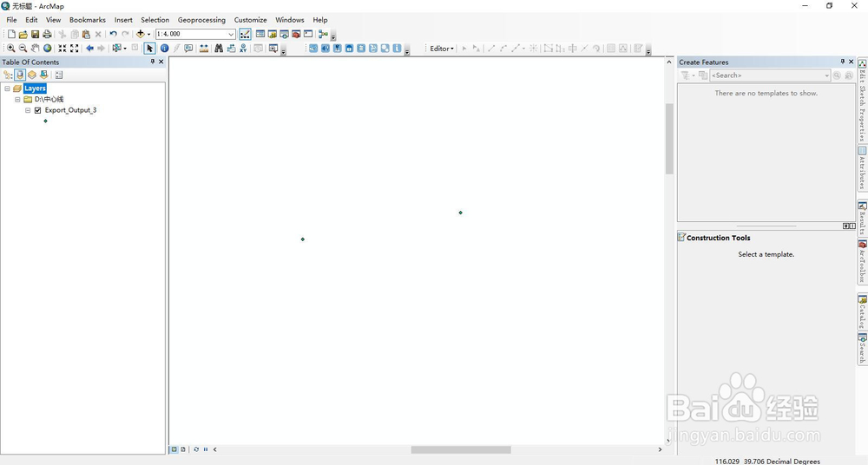
Task: Click the Add Data button icon
Action: [x=140, y=35]
